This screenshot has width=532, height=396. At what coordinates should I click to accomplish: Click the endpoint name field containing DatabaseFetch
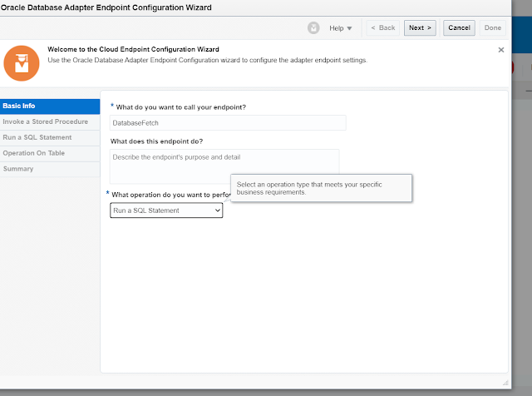point(228,123)
